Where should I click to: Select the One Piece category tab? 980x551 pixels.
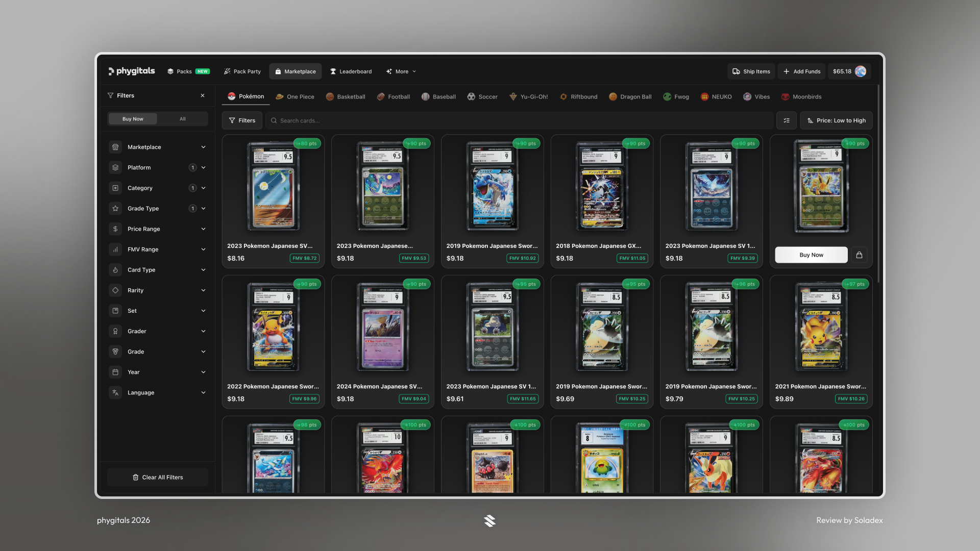tap(295, 96)
